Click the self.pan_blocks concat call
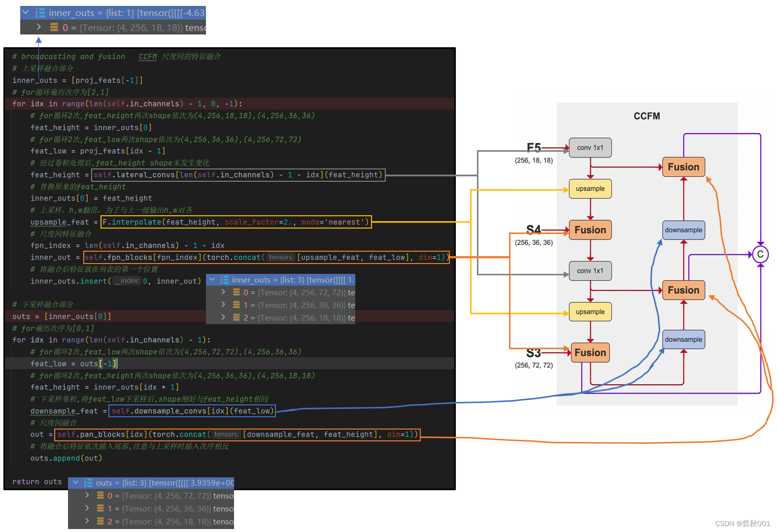 237,434
